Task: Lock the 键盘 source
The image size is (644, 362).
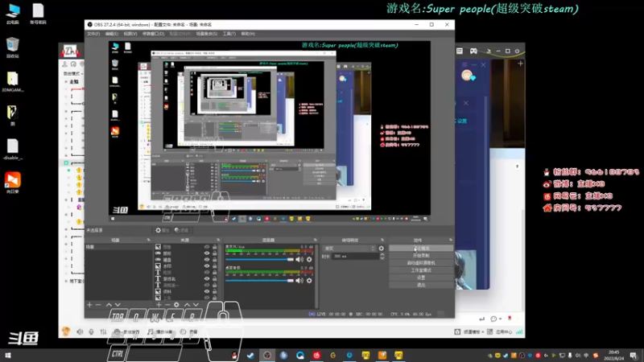Action: click(x=214, y=259)
